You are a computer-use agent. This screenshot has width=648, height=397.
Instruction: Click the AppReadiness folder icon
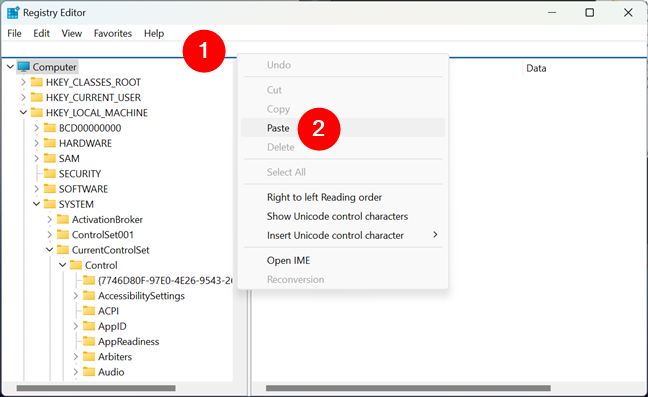point(89,342)
